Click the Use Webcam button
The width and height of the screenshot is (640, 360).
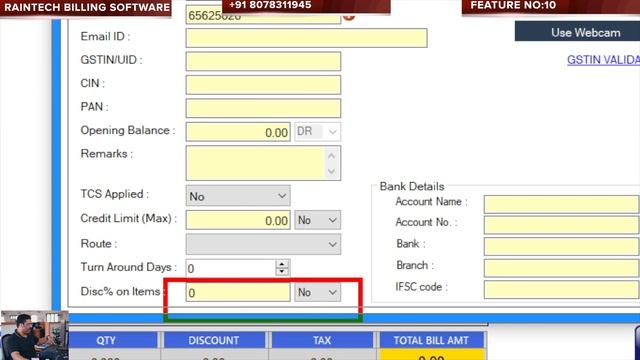click(577, 32)
